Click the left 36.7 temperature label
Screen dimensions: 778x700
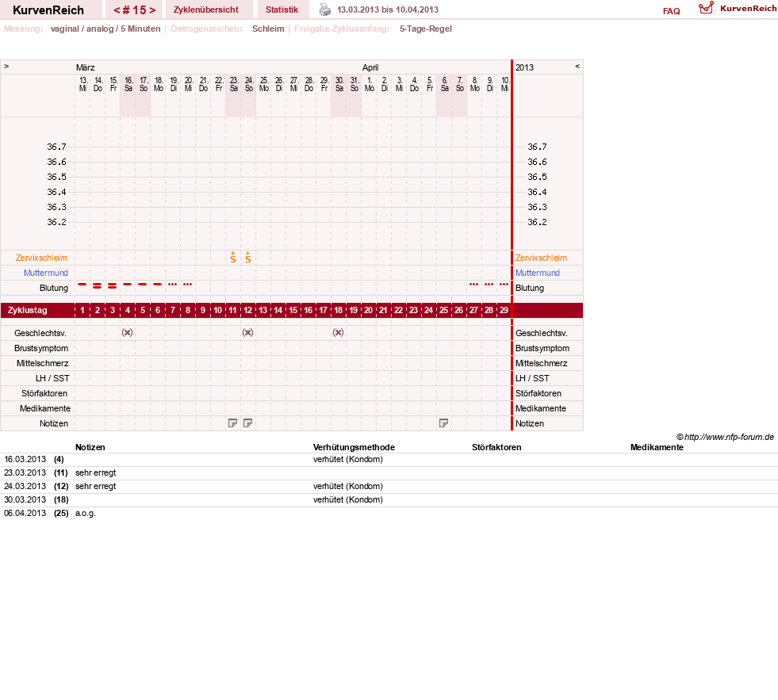(x=56, y=147)
